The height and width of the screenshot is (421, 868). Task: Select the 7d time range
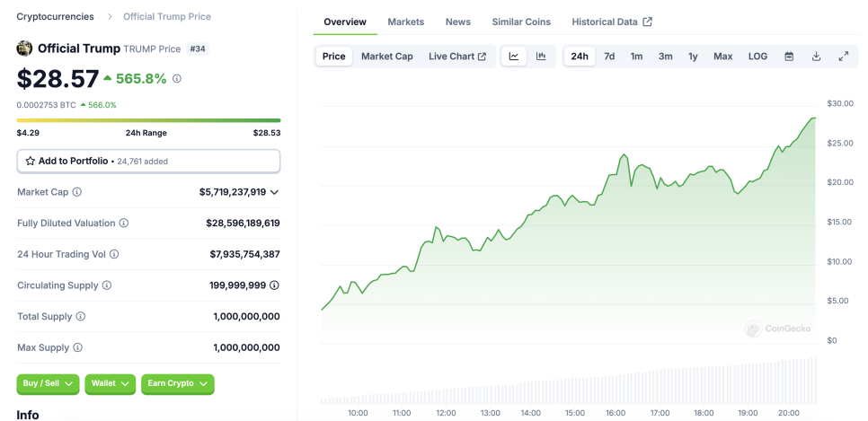click(x=609, y=57)
